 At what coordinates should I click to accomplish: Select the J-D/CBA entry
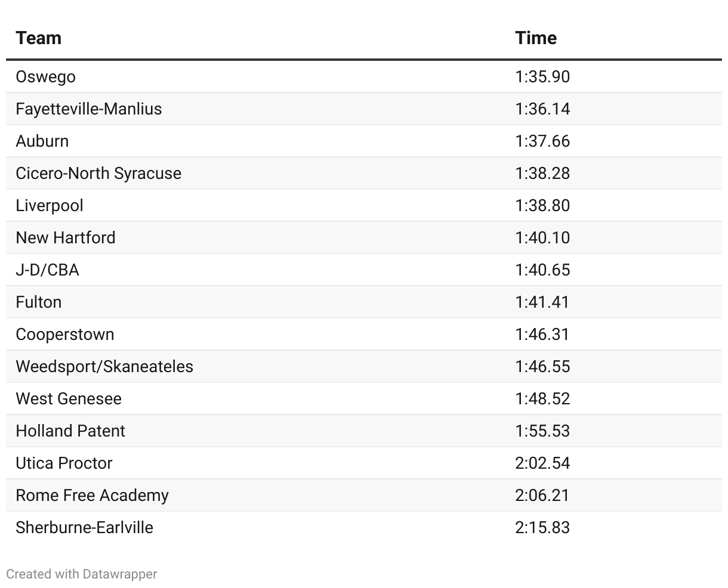(x=48, y=270)
